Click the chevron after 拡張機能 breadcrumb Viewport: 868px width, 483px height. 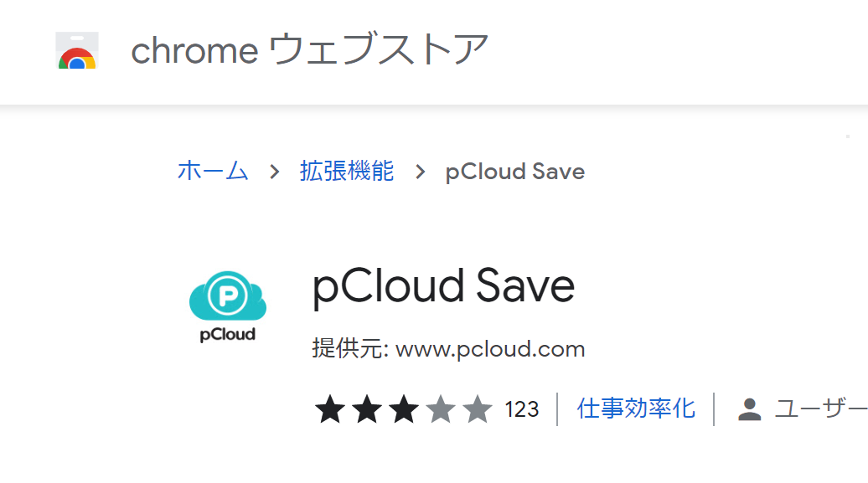(x=420, y=172)
